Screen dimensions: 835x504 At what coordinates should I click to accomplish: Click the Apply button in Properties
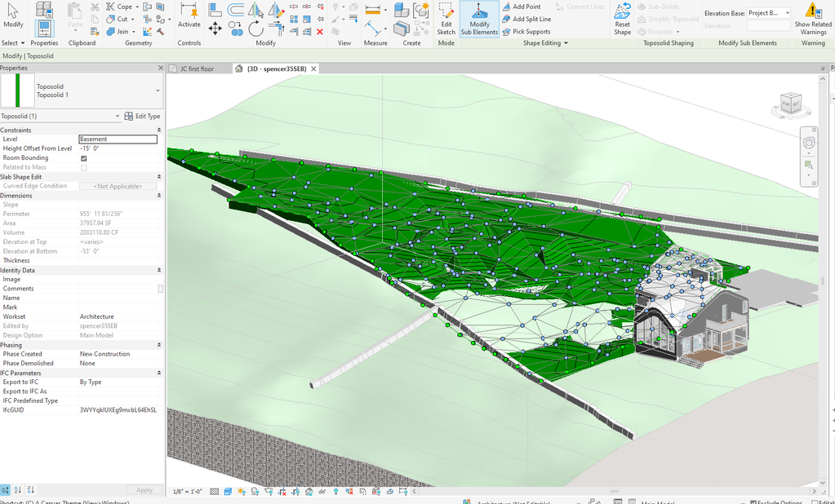pos(144,489)
